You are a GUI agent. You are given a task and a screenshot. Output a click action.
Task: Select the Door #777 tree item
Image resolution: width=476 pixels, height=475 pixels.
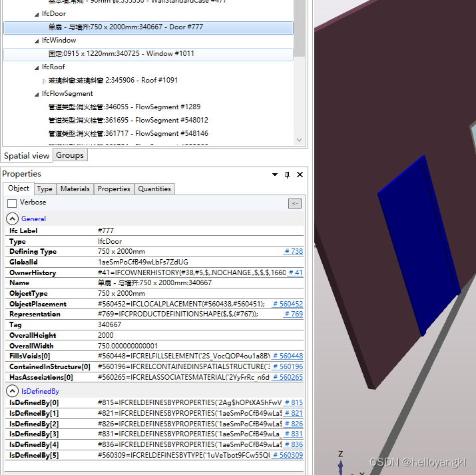(148, 27)
